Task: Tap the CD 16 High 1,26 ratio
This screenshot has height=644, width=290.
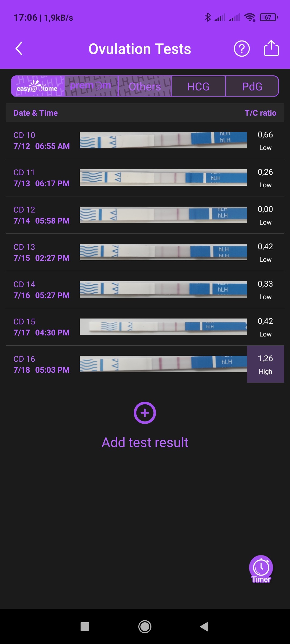Action: 265,364
